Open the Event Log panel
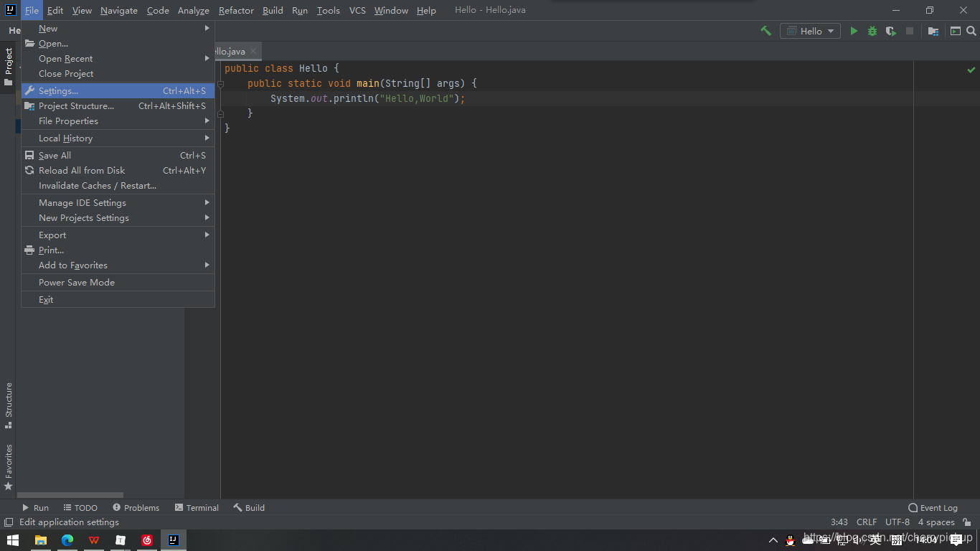 coord(933,508)
